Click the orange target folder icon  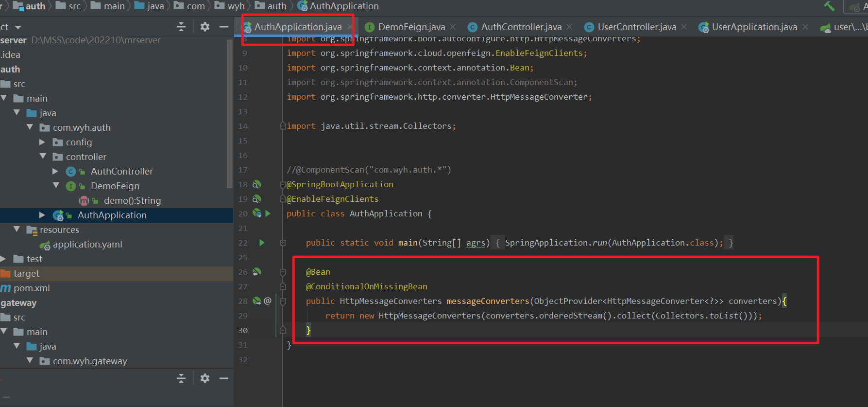point(6,273)
